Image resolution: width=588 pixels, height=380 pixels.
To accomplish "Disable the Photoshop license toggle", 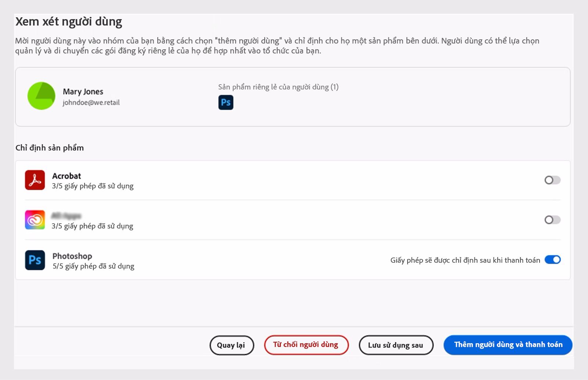I will [552, 260].
